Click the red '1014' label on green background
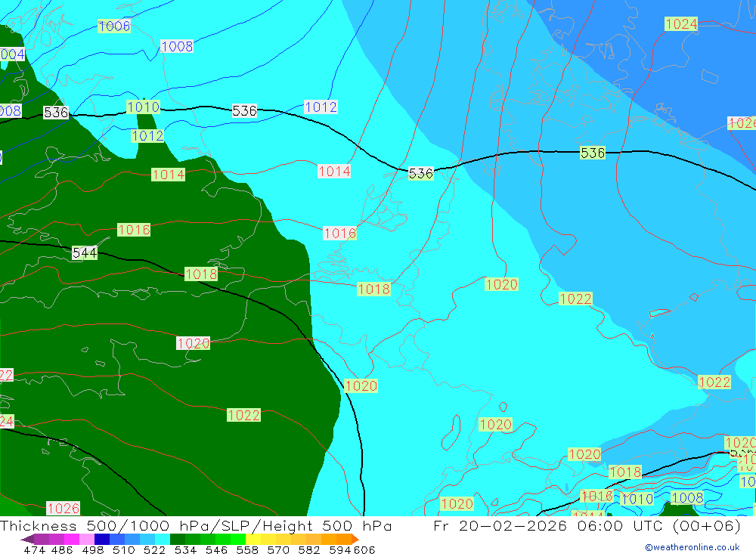 (x=169, y=175)
